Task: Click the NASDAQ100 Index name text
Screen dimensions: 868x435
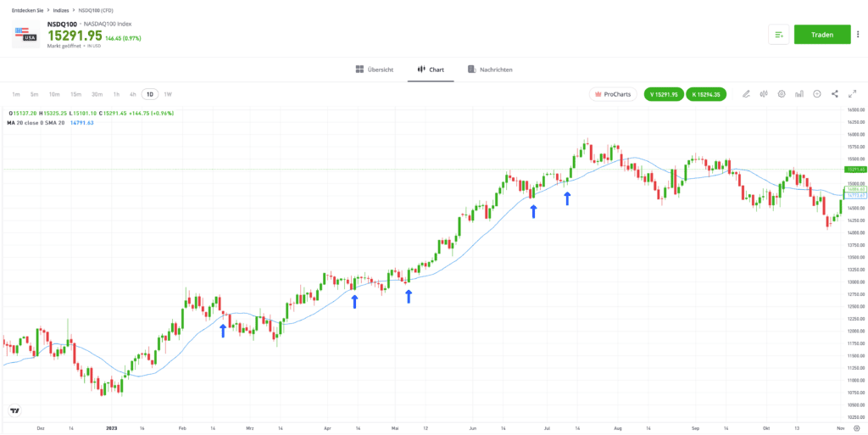Action: (x=108, y=24)
